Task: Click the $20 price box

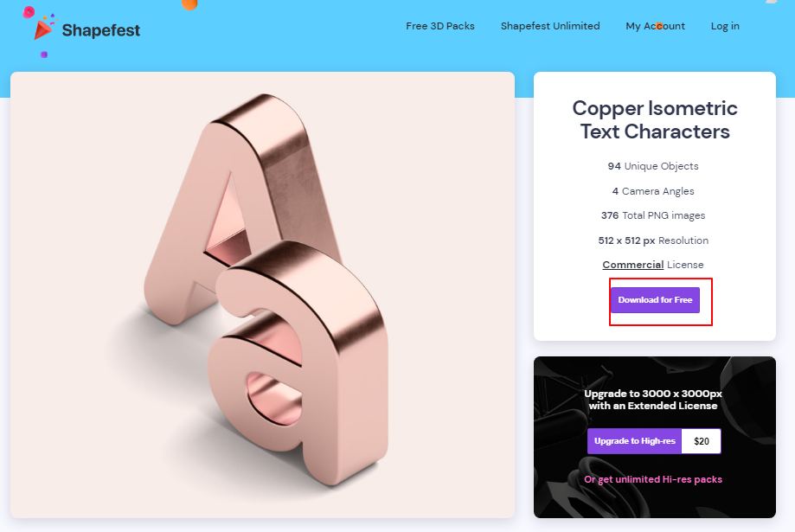Action: point(702,441)
